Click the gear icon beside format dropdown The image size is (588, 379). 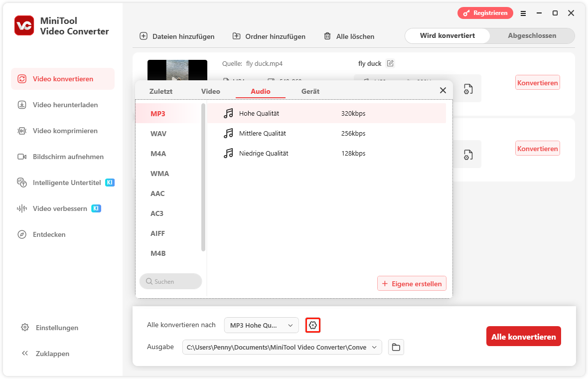[313, 325]
